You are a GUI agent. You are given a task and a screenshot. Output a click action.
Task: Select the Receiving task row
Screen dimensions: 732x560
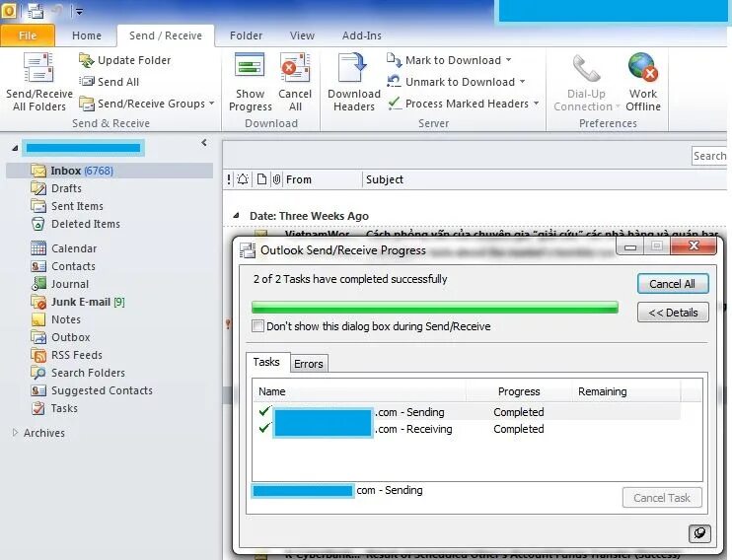click(467, 429)
